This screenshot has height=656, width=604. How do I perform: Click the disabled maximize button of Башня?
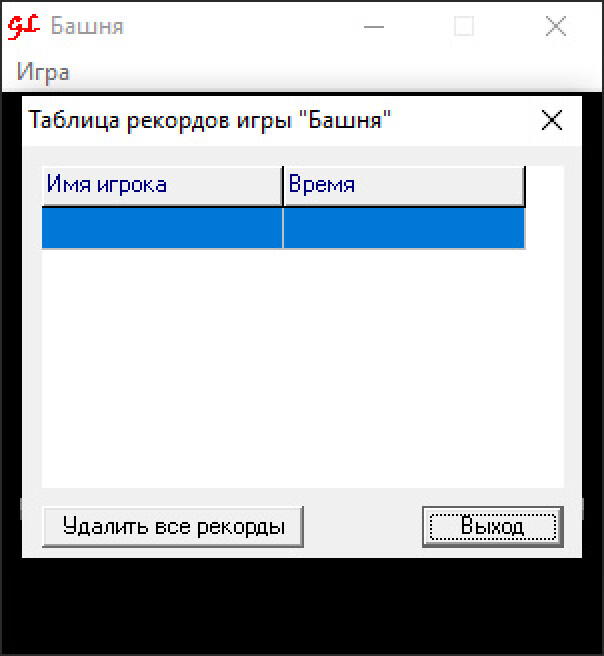[464, 27]
